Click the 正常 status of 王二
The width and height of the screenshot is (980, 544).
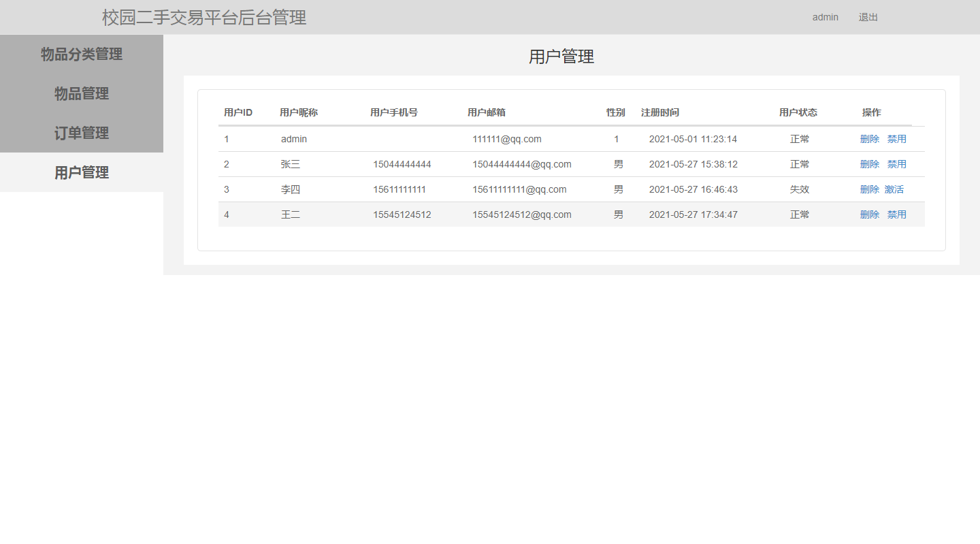tap(800, 214)
